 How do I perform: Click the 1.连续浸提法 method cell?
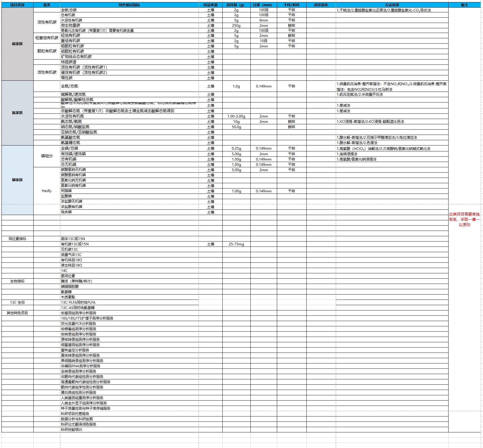[347, 154]
